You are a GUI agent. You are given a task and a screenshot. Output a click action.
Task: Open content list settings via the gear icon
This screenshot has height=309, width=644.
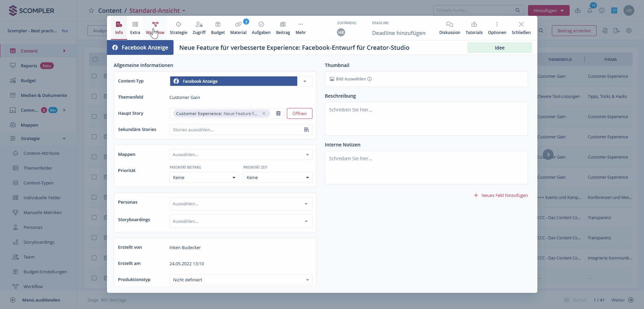(x=629, y=31)
